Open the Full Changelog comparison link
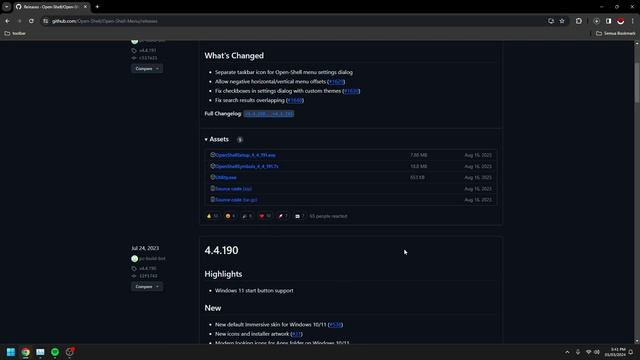 pos(269,114)
